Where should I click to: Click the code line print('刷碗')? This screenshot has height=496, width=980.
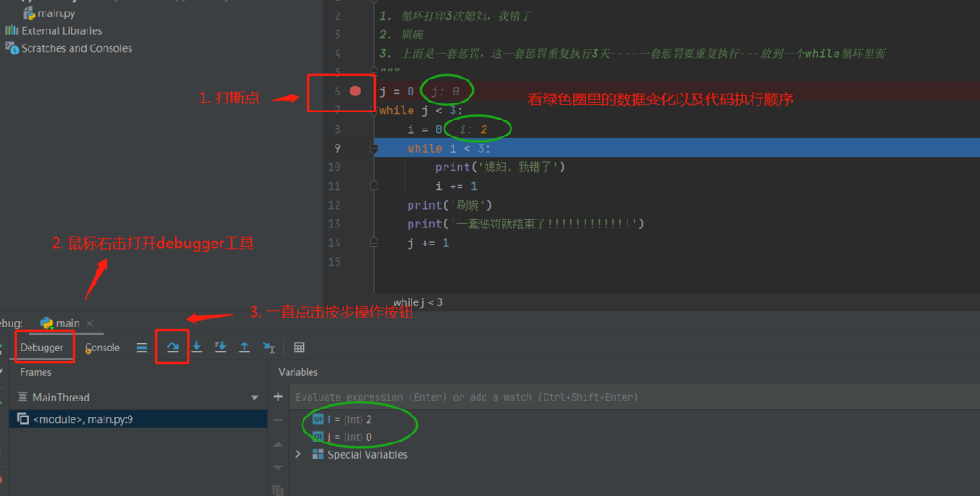[x=449, y=205]
